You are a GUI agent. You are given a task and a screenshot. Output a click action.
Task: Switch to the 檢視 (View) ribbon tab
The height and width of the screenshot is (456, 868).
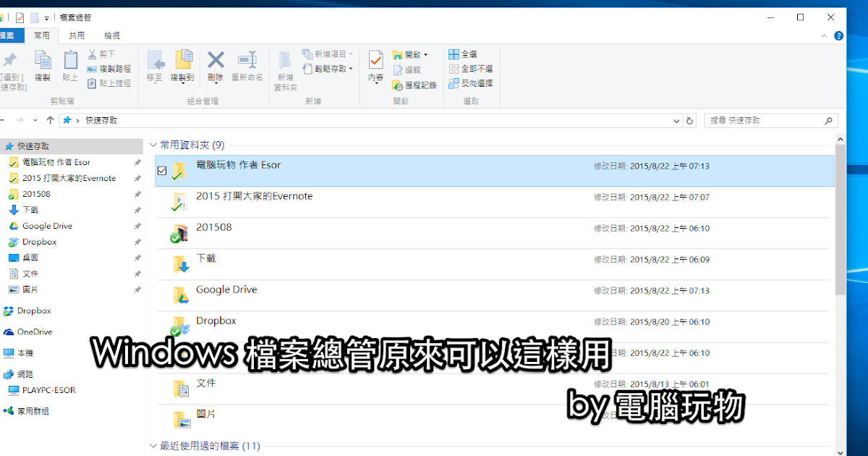click(x=112, y=35)
